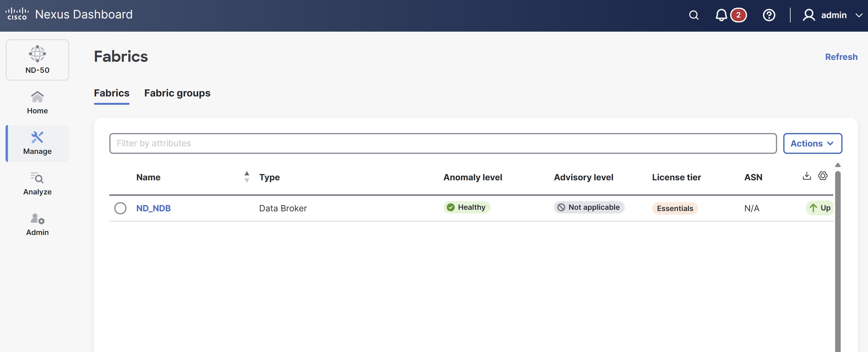Viewport: 868px width, 352px height.
Task: Open the Manage sidebar section
Action: (x=37, y=143)
